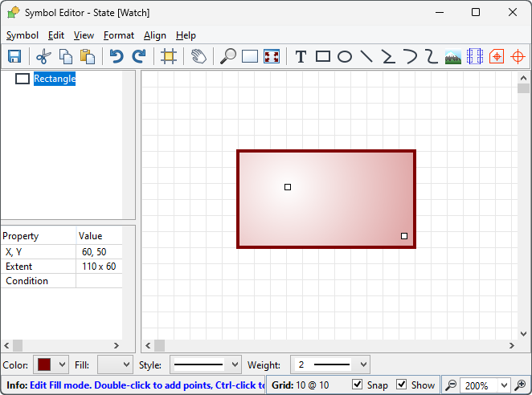Click the Cut scissors icon
Viewport: 532px width, 395px height.
coord(43,56)
